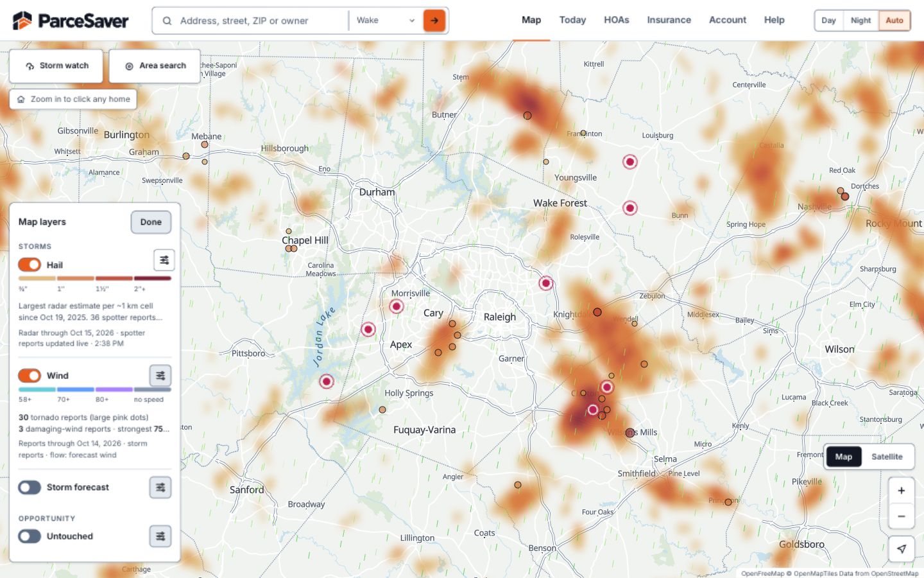Click the darkest 2"+ hail legend swatch
Screen dimensions: 924x578
[x=153, y=279]
